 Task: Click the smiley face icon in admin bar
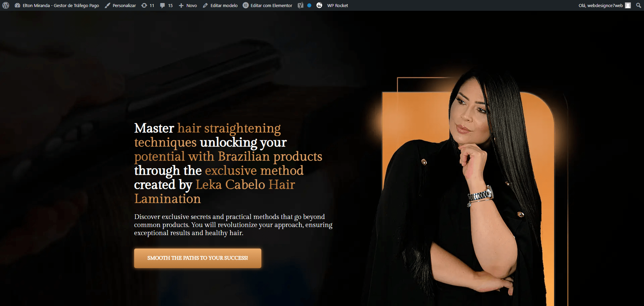(x=319, y=5)
